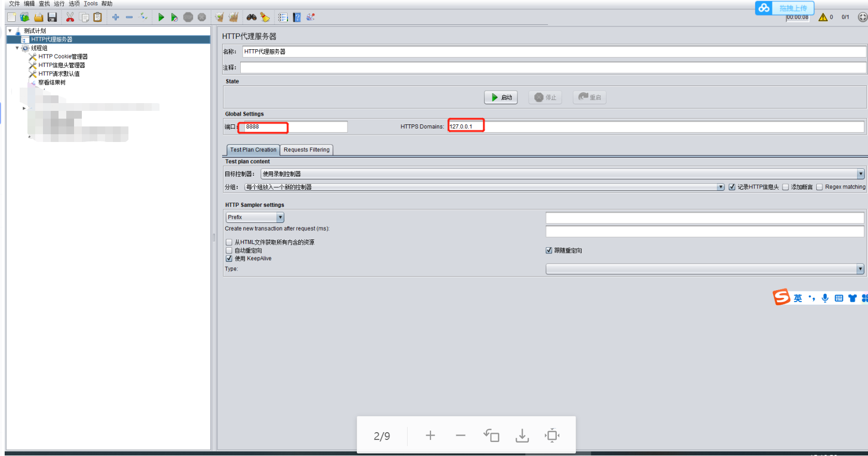Click the round icon right of 0/1
Screen dimensions: 868x456
[x=862, y=17]
